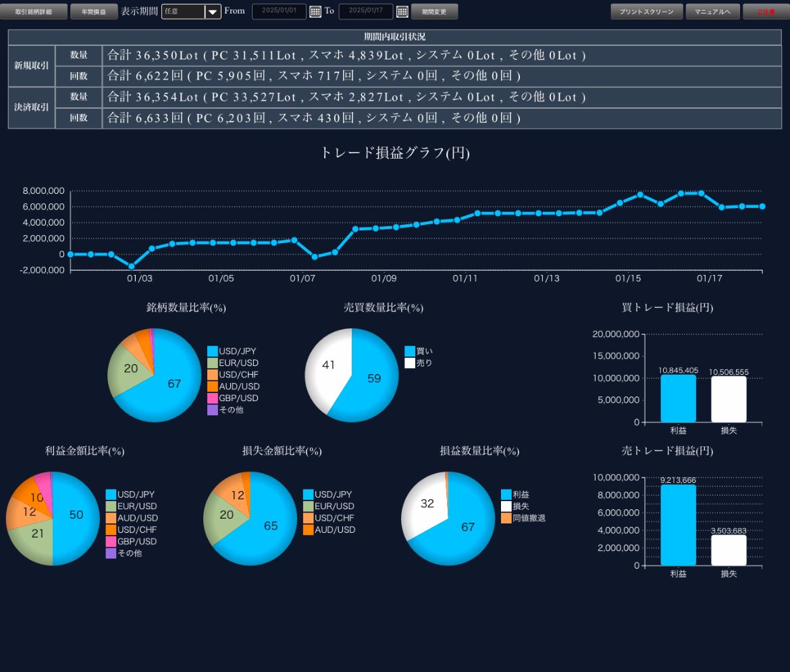This screenshot has width=790, height=672.
Task: Click the lowest data point before 01/03
Action: pyautogui.click(x=132, y=266)
